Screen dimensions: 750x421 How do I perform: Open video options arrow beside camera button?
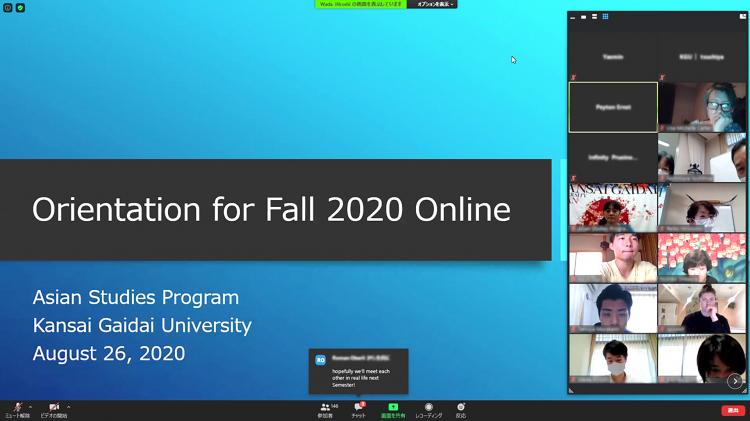[69, 407]
